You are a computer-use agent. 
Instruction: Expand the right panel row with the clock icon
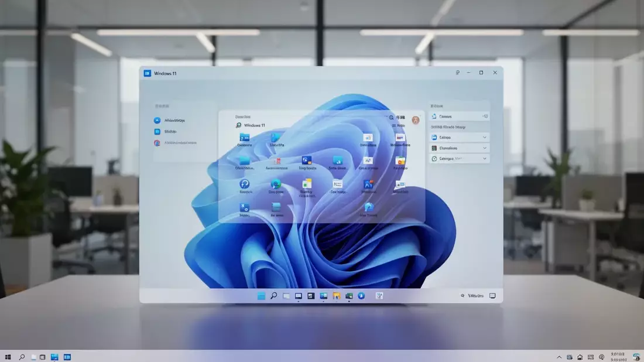(459, 159)
